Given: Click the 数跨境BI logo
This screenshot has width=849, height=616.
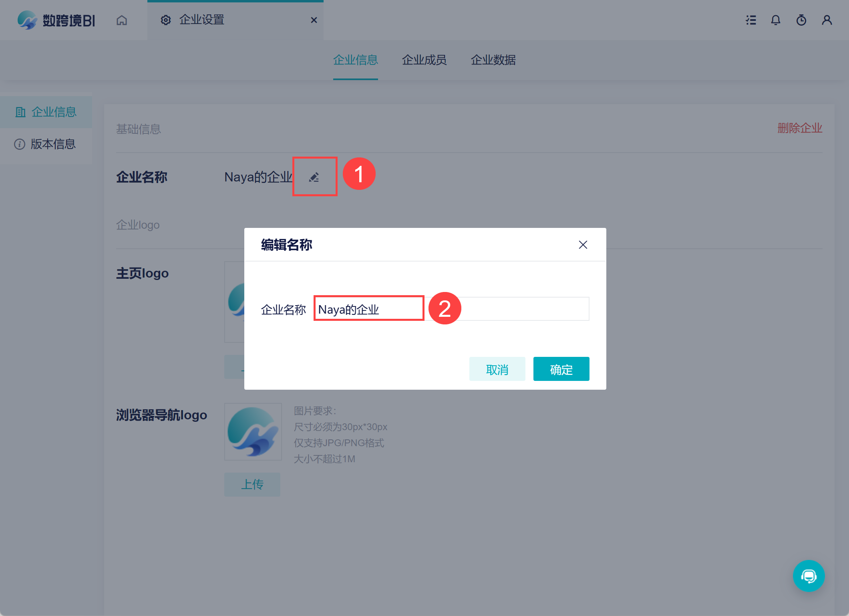Looking at the screenshot, I should coord(56,20).
